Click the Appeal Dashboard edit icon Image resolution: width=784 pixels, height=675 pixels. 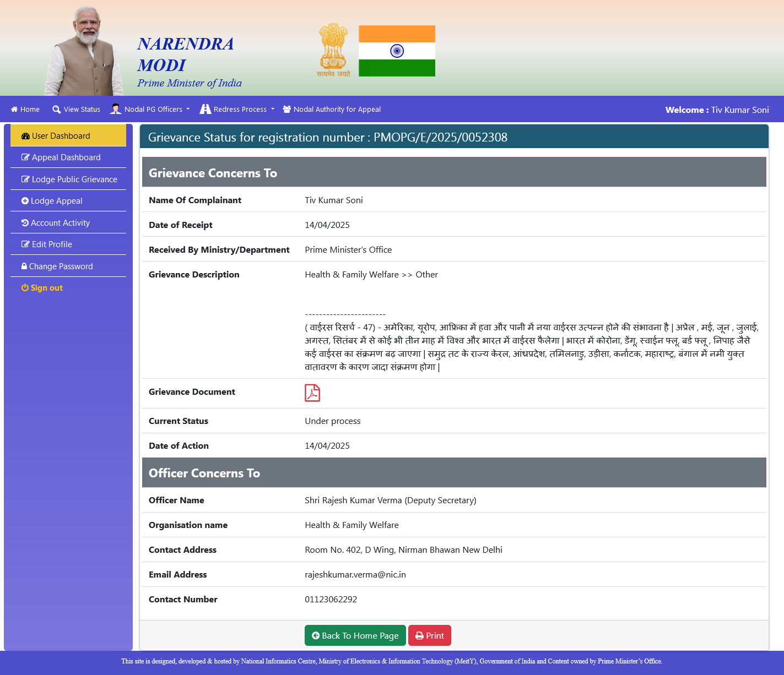coord(25,157)
